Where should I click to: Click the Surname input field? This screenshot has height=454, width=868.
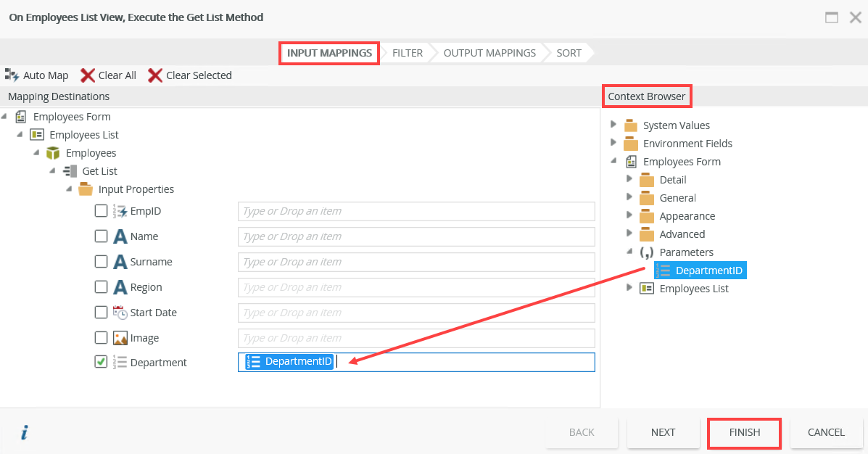[416, 262]
